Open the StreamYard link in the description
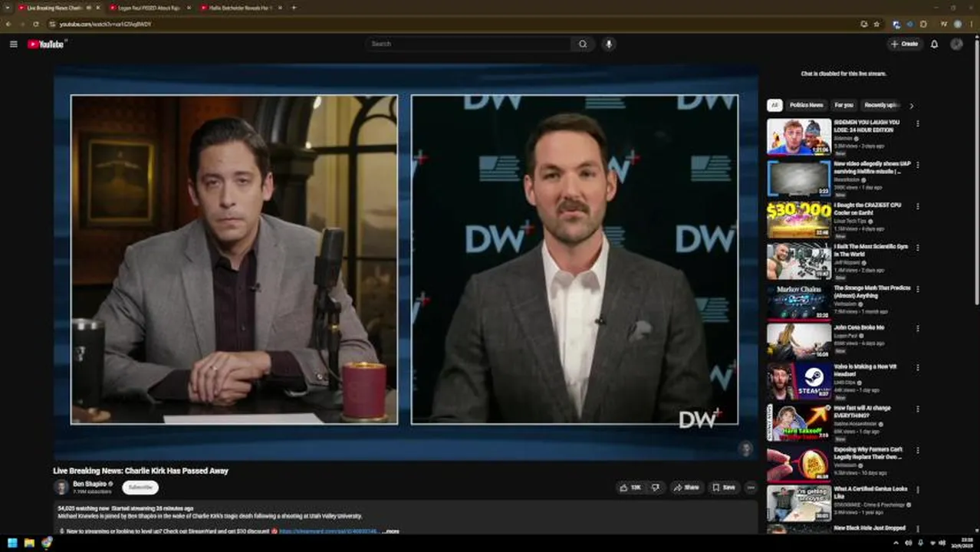The image size is (980, 552). pyautogui.click(x=327, y=531)
